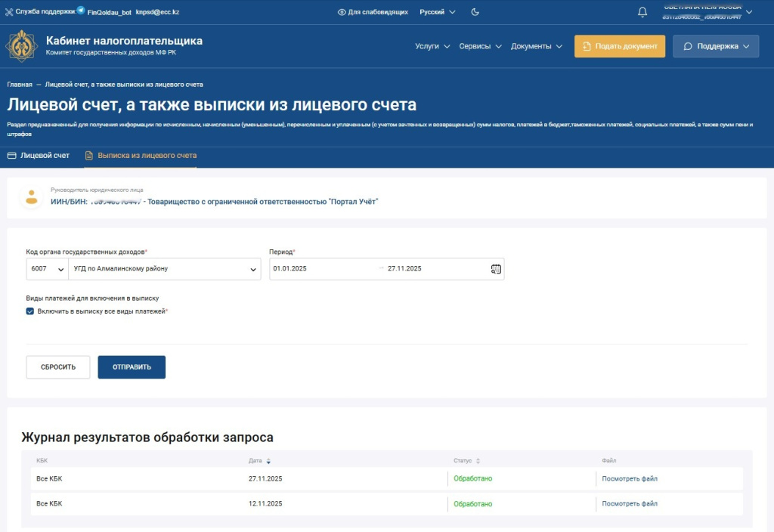Click the Telegram FinQoldau_bot icon
774x532 pixels.
[81, 11]
